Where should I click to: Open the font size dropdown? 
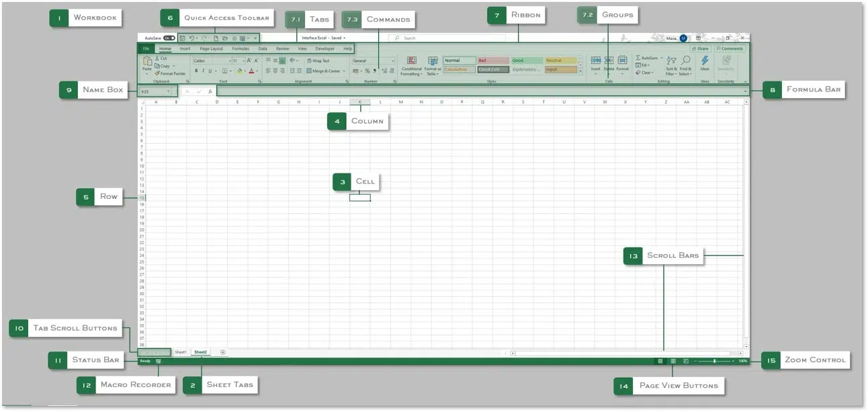(x=243, y=60)
